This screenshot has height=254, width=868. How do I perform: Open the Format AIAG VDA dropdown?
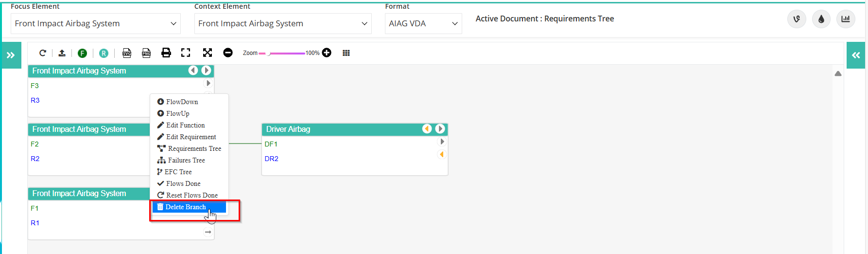coord(423,23)
